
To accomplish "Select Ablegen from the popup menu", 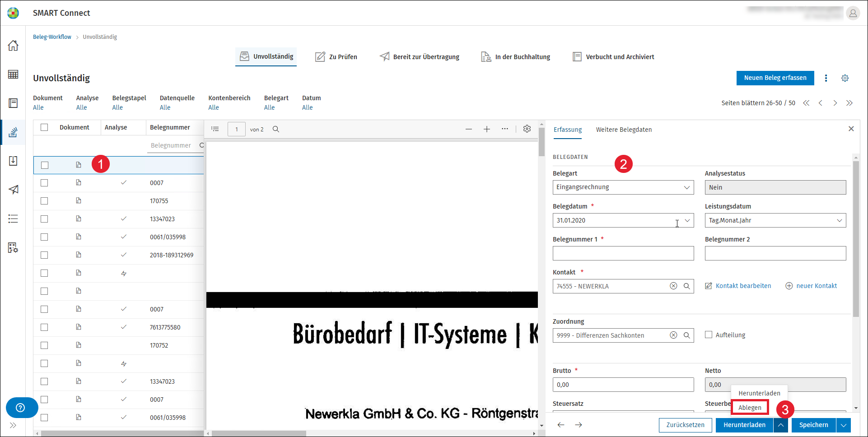I will 750,408.
